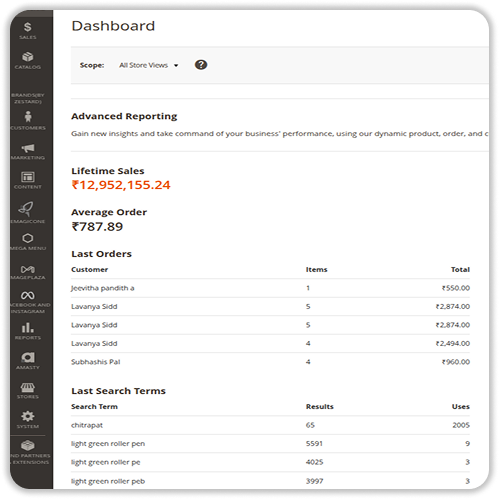Click the ₹2,494.00 order total
Screen dimensions: 499x499
(x=453, y=343)
